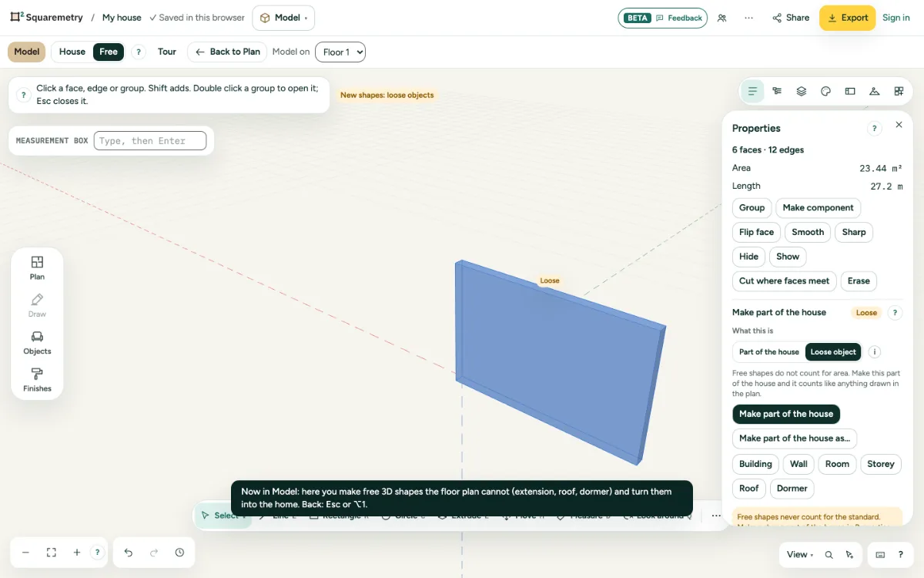Toggle the Model mode button
The image size is (924, 578).
[x=27, y=52]
